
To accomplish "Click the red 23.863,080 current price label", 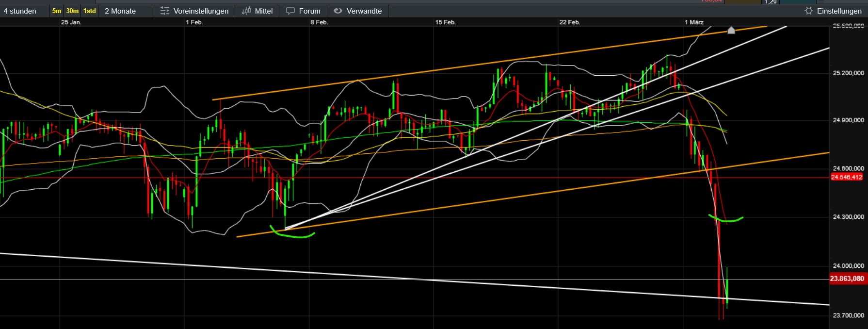I will [x=847, y=279].
